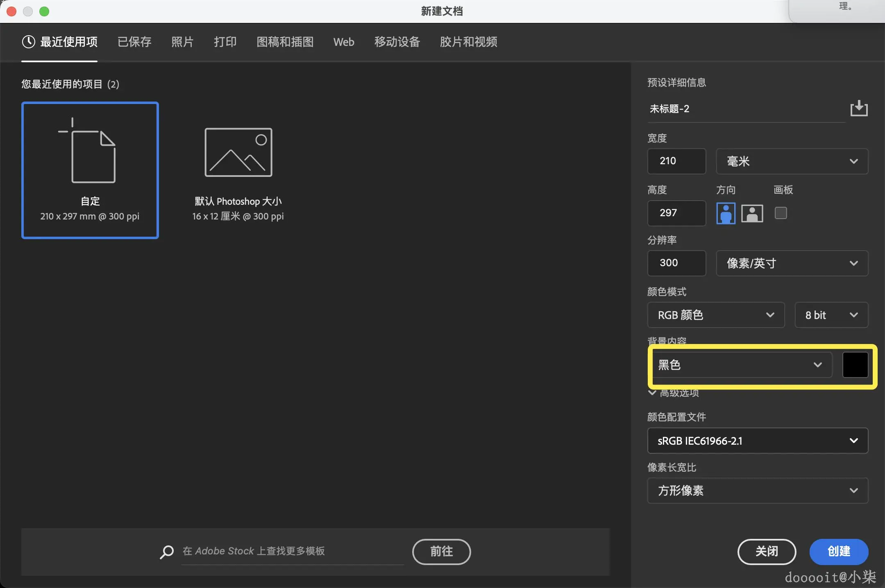Open the resolution units 像素/英寸 dropdown
Image resolution: width=885 pixels, height=588 pixels.
[791, 263]
